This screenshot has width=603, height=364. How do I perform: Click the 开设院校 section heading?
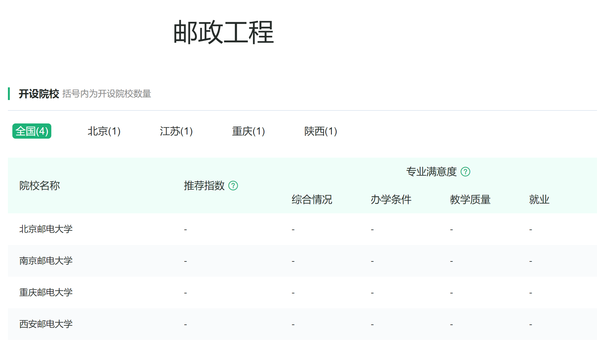[x=39, y=94]
